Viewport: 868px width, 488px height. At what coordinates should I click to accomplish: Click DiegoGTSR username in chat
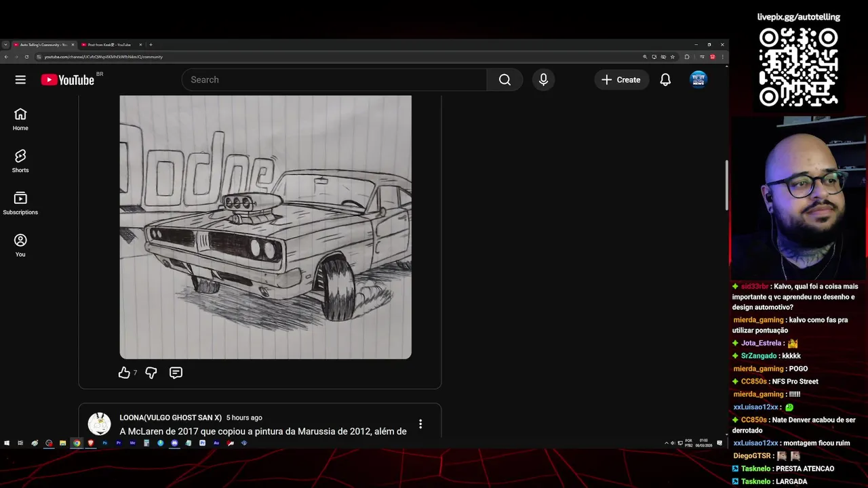(753, 456)
